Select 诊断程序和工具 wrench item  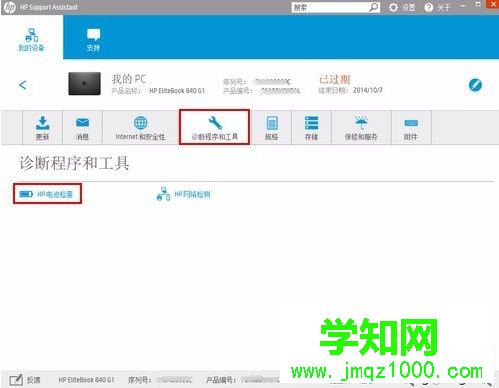pos(214,127)
